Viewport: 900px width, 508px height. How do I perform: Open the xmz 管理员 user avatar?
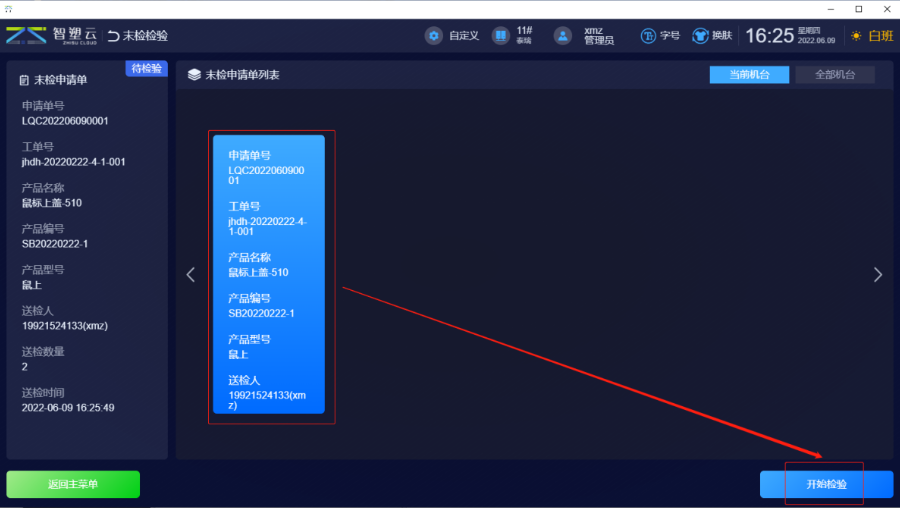click(x=564, y=36)
